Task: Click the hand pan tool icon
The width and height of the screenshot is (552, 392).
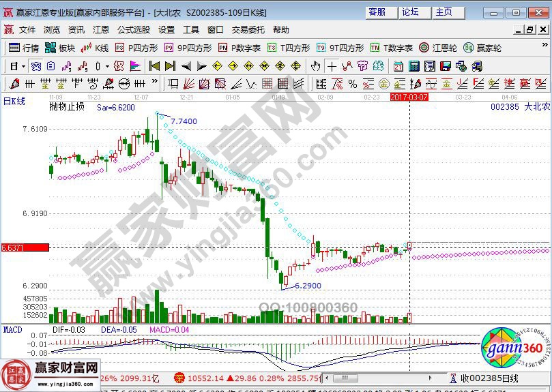Action: [x=315, y=66]
